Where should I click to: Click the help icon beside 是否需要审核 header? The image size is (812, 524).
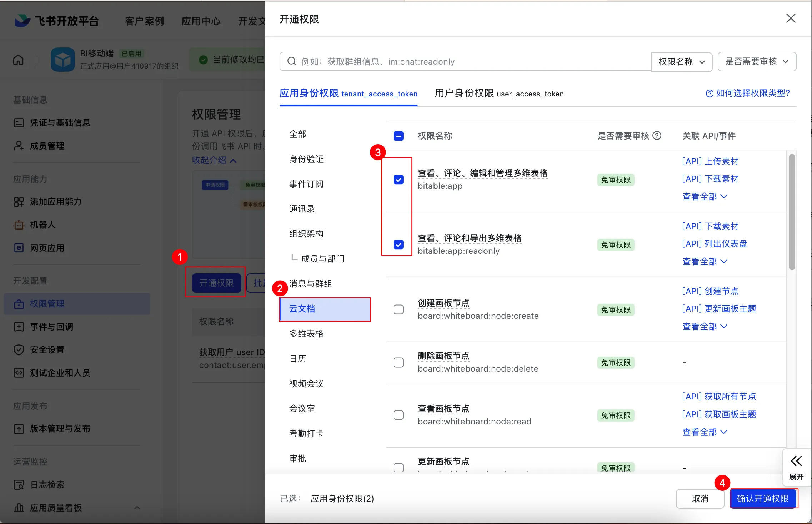tap(657, 136)
